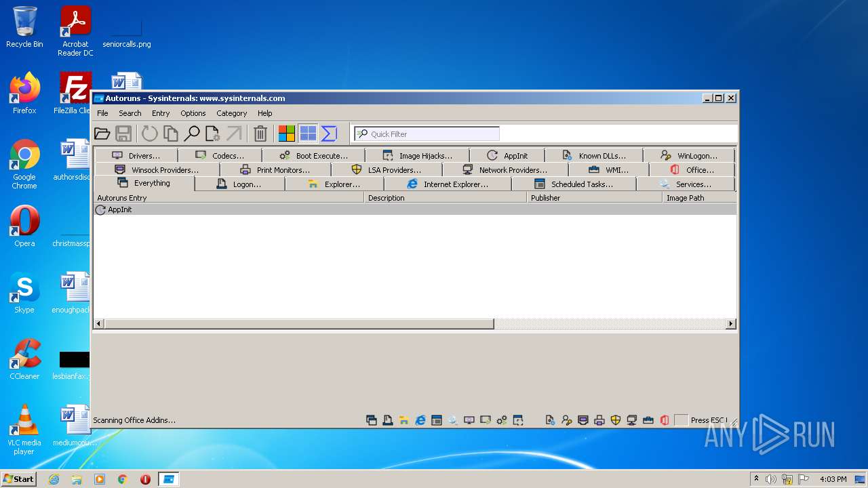Click the horizontal scrollbar right arrow
The image size is (868, 488).
731,324
